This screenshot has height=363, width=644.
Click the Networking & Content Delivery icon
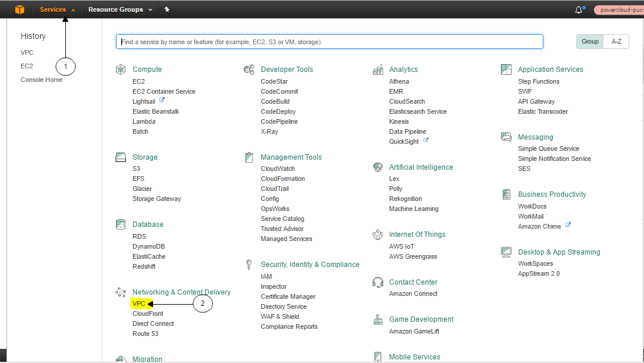click(120, 292)
